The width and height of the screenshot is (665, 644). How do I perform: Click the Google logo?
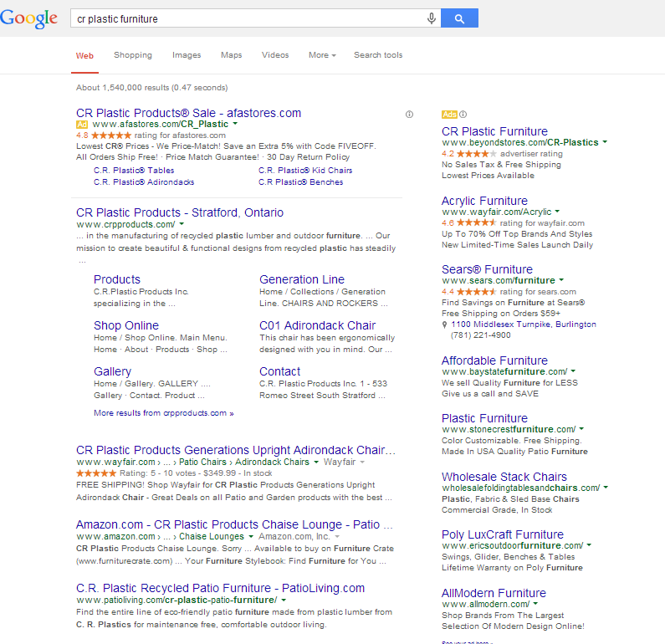pyautogui.click(x=28, y=18)
